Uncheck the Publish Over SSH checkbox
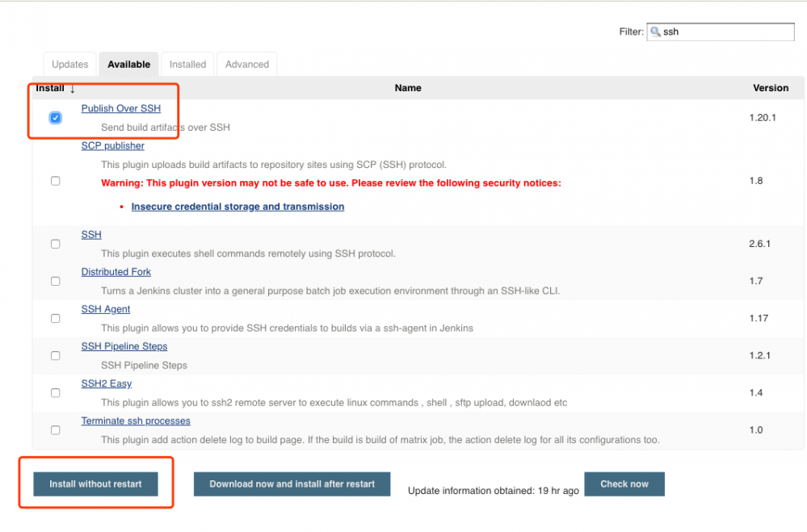 [x=55, y=117]
